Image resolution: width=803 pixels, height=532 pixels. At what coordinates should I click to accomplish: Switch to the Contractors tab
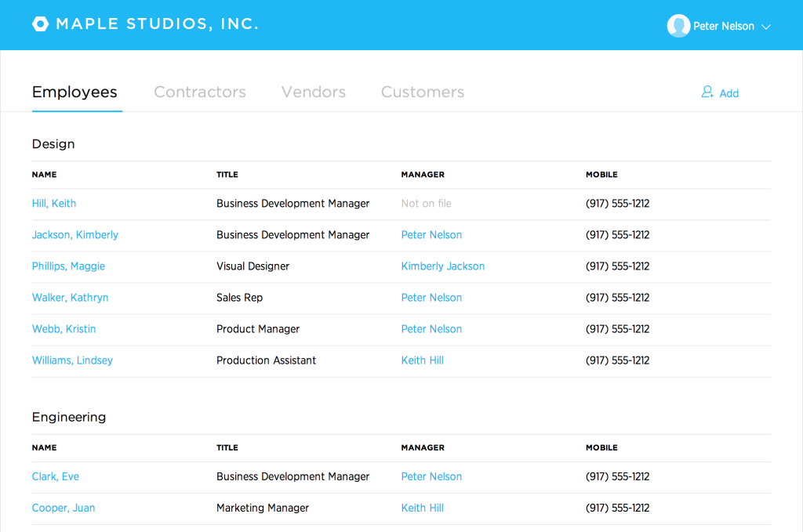click(x=199, y=92)
